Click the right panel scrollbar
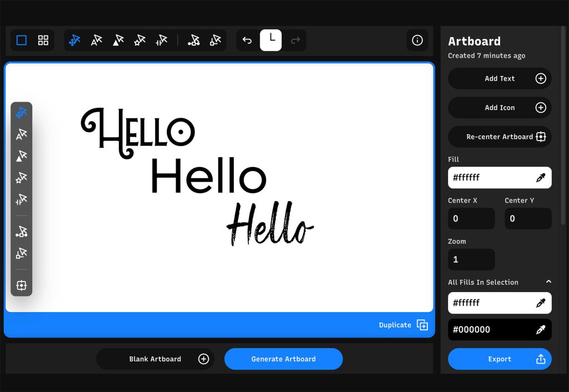Screen dimensions: 569x392 click(x=563, y=125)
